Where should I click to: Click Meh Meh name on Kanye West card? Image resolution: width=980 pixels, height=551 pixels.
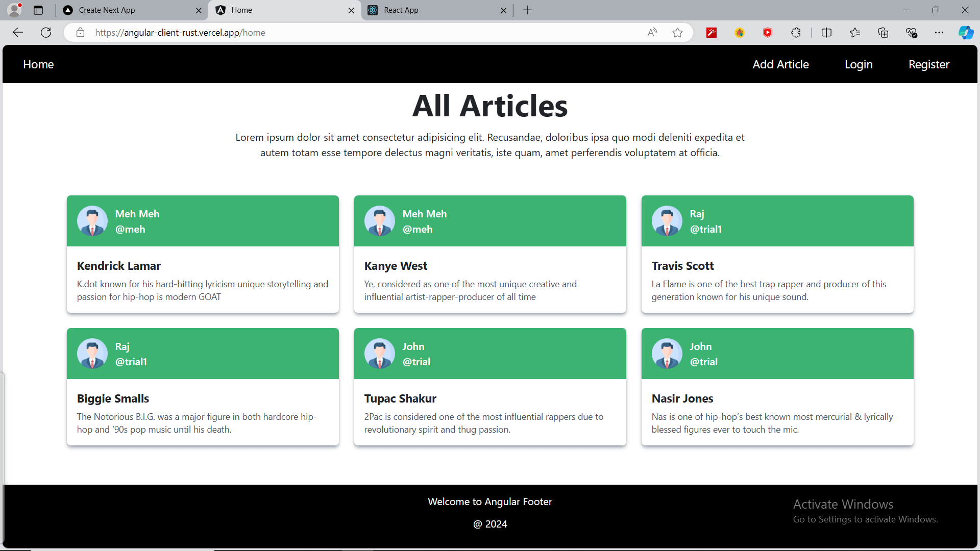425,214
